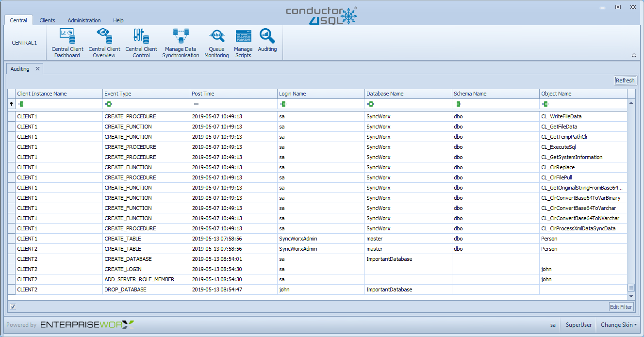The image size is (644, 337).
Task: Click the CENTRAL1 label in the ribbon
Action: 24,43
